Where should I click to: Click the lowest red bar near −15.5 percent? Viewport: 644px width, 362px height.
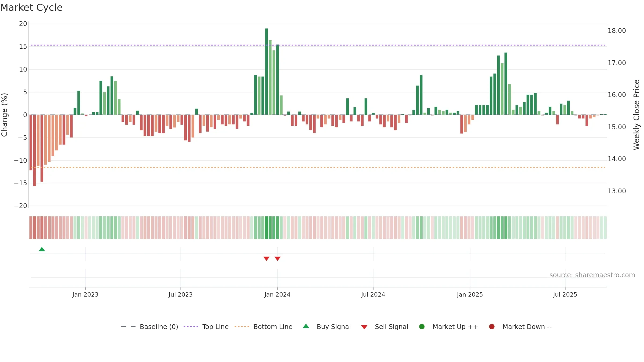[x=34, y=150]
